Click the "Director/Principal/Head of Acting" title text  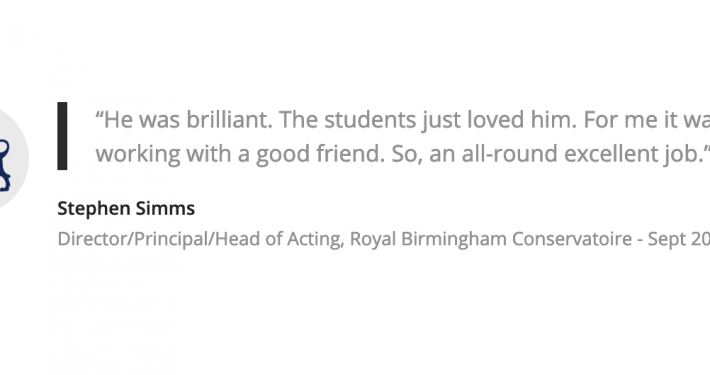tap(201, 239)
